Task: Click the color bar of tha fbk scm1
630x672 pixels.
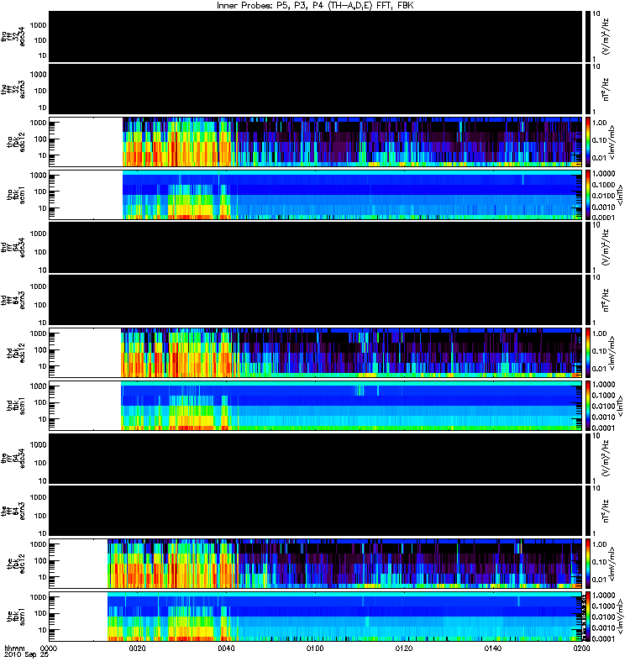Action: click(587, 195)
